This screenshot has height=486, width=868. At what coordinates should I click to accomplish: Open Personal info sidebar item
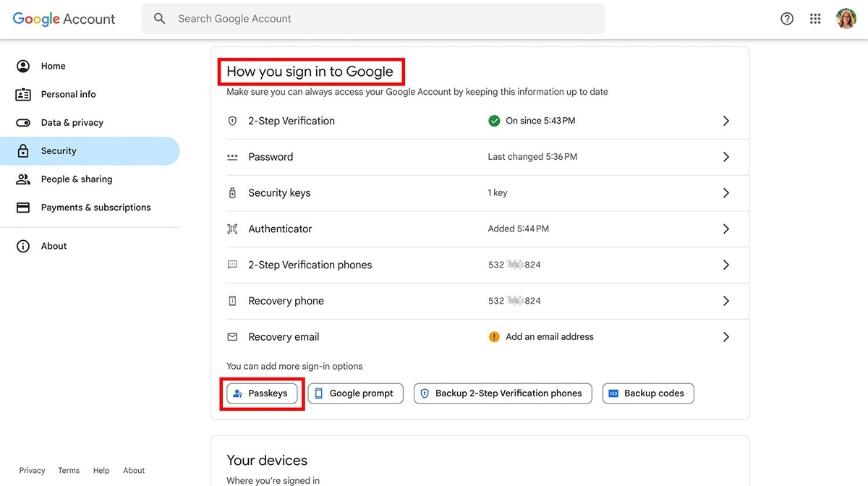[x=68, y=94]
